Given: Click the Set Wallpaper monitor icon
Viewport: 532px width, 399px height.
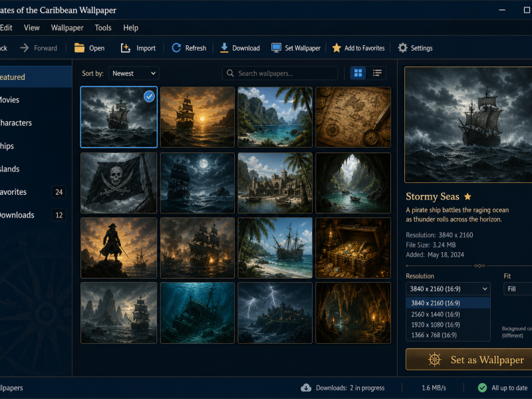Looking at the screenshot, I should point(276,48).
